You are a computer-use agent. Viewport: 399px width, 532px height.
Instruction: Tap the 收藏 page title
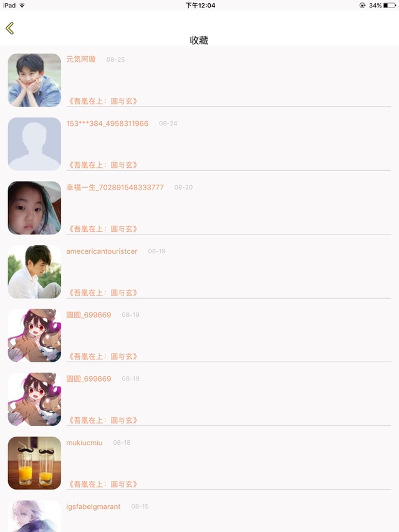point(199,41)
